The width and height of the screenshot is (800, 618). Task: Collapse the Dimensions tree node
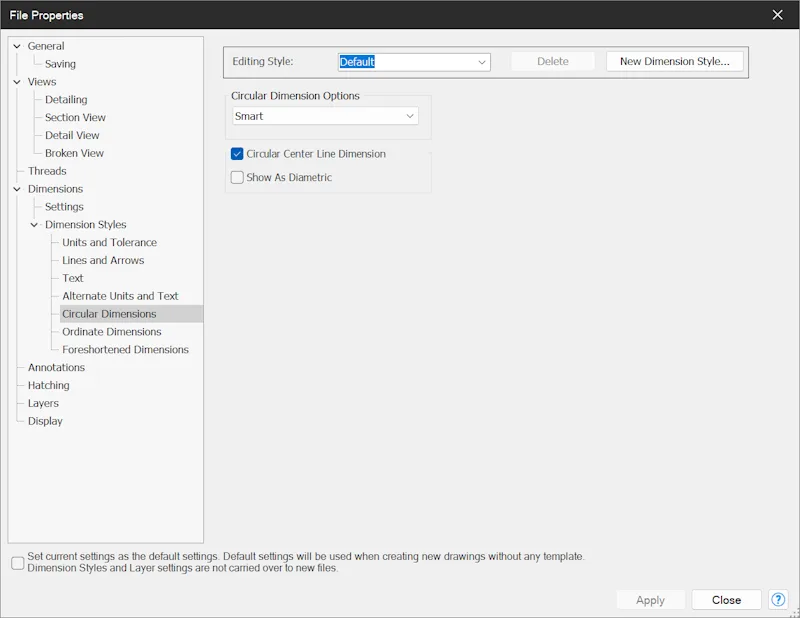17,189
